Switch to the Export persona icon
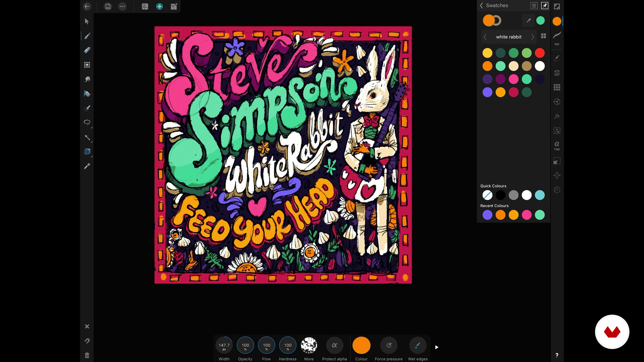The image size is (644, 362). (x=174, y=7)
